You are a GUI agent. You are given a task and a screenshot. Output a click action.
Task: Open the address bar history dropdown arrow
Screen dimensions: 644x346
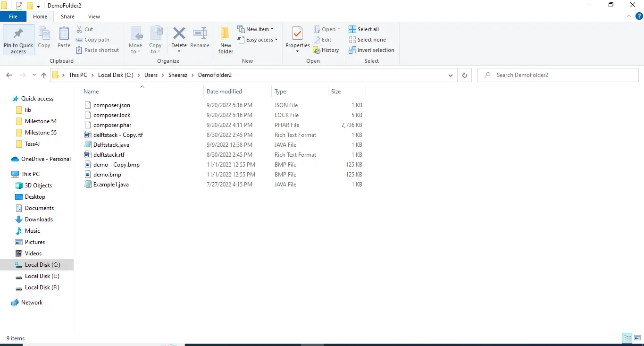click(451, 75)
